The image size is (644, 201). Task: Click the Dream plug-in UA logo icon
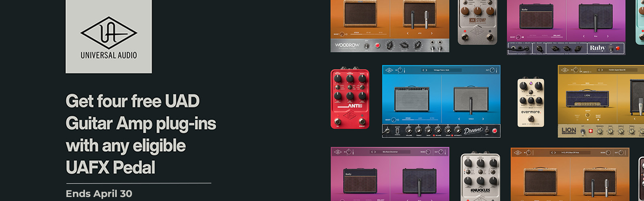click(x=389, y=70)
